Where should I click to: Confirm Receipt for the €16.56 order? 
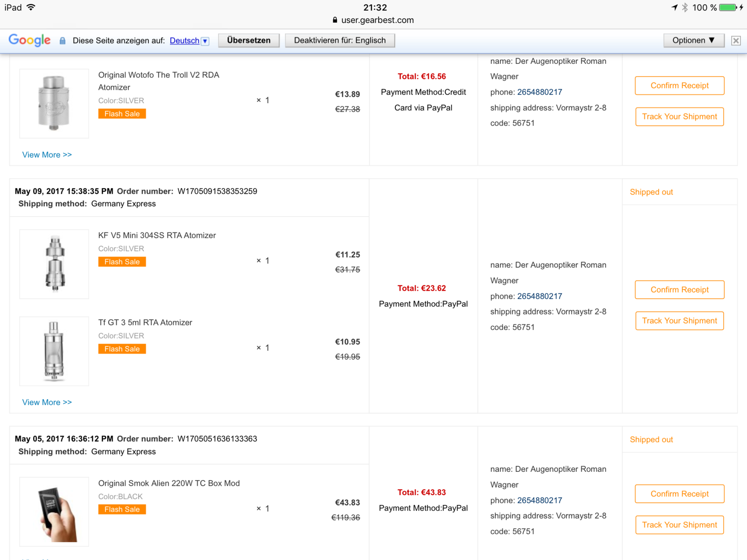pos(680,86)
